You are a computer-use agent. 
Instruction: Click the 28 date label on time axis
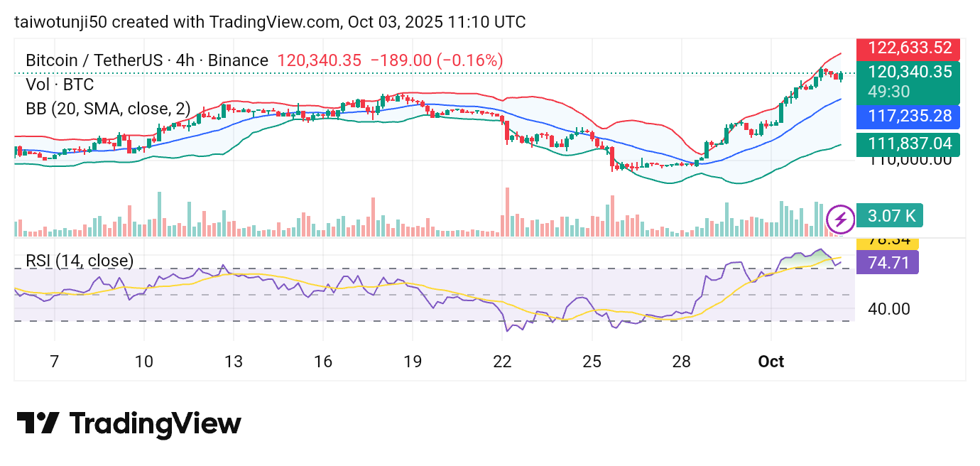pyautogui.click(x=681, y=362)
